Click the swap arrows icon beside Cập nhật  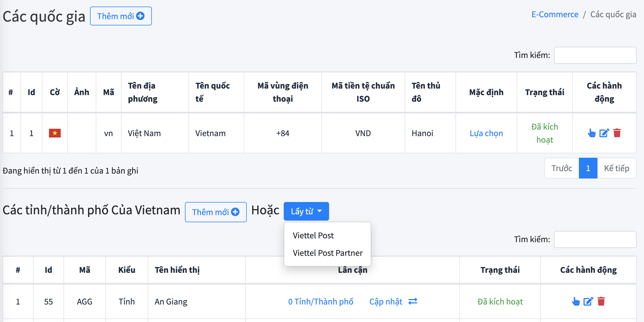click(x=413, y=301)
